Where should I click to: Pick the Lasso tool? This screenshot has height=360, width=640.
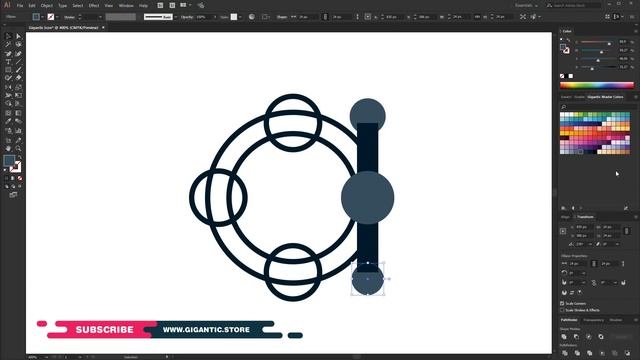tap(18, 44)
